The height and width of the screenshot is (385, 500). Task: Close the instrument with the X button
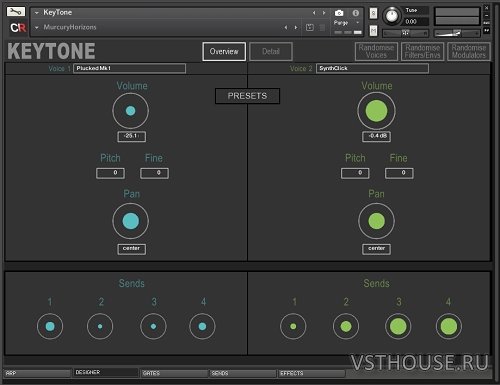[486, 8]
